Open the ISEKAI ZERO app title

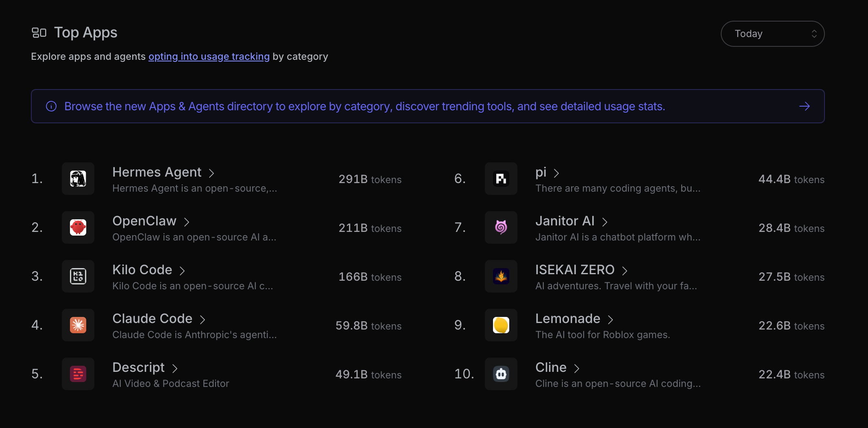tap(575, 270)
